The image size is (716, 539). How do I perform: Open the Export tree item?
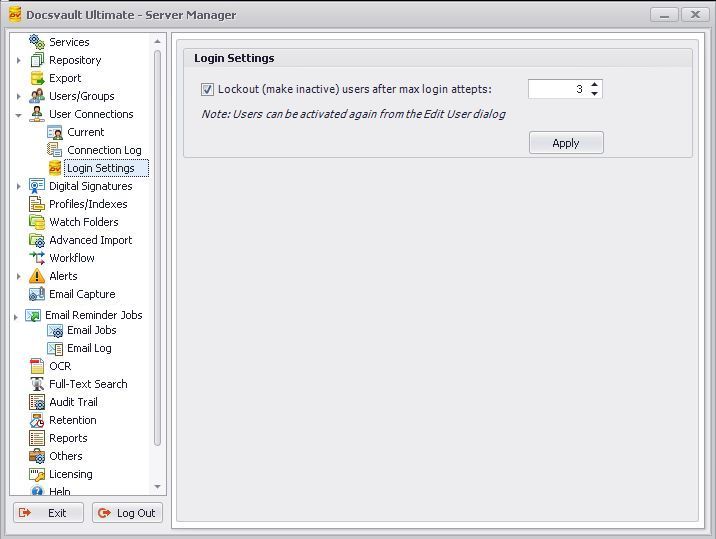point(65,78)
